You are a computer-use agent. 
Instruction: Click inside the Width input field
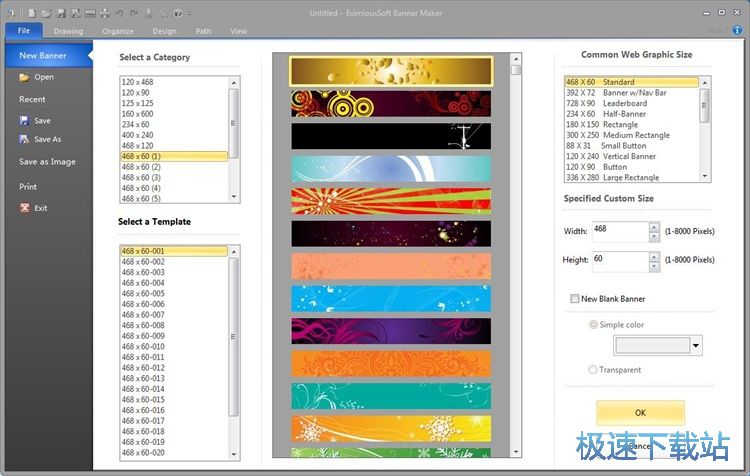pos(620,232)
